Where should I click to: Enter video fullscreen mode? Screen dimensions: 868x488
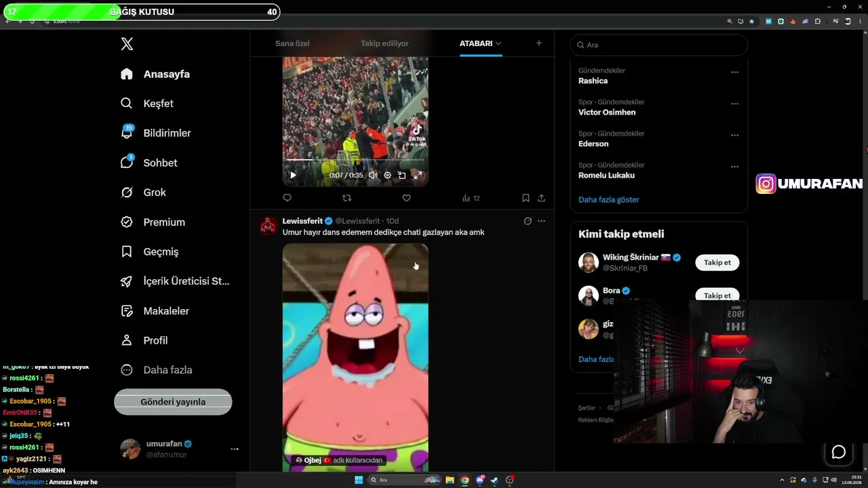coord(418,175)
